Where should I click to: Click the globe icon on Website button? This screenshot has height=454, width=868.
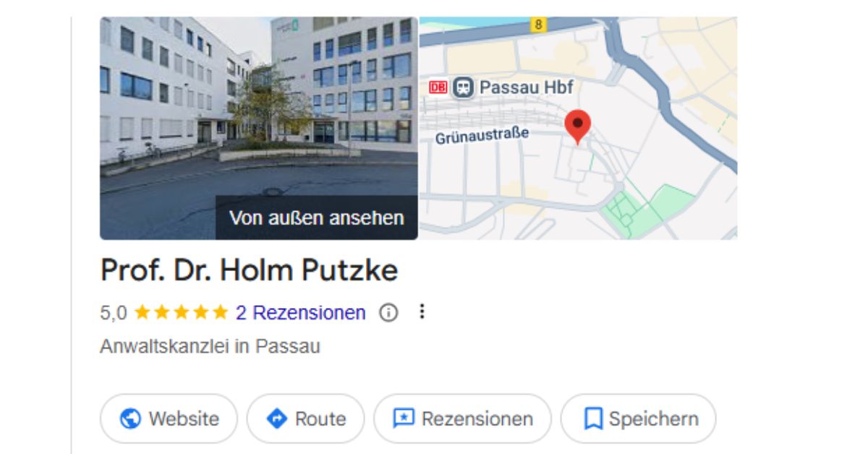pyautogui.click(x=130, y=419)
